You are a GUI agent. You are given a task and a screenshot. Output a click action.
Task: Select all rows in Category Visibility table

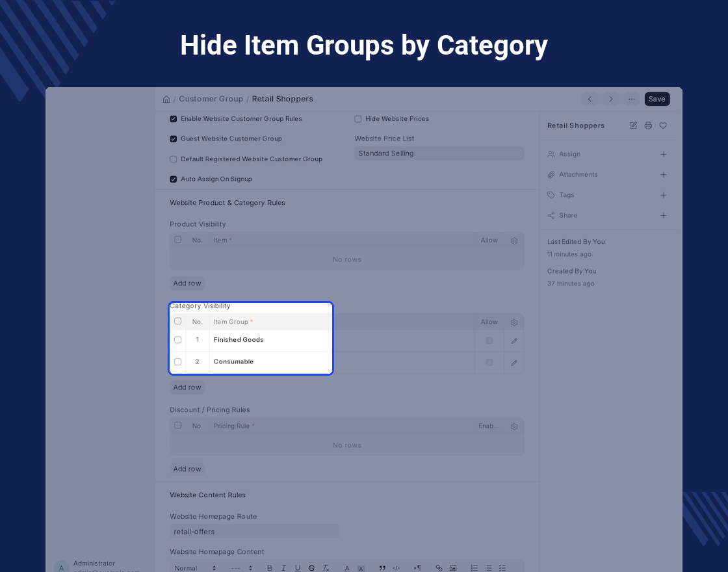pos(178,321)
